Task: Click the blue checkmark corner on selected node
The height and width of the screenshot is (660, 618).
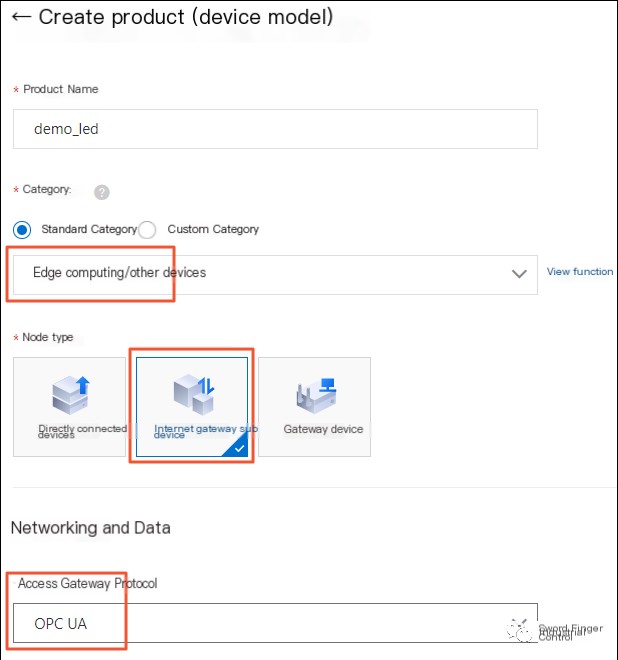Action: pos(238,448)
